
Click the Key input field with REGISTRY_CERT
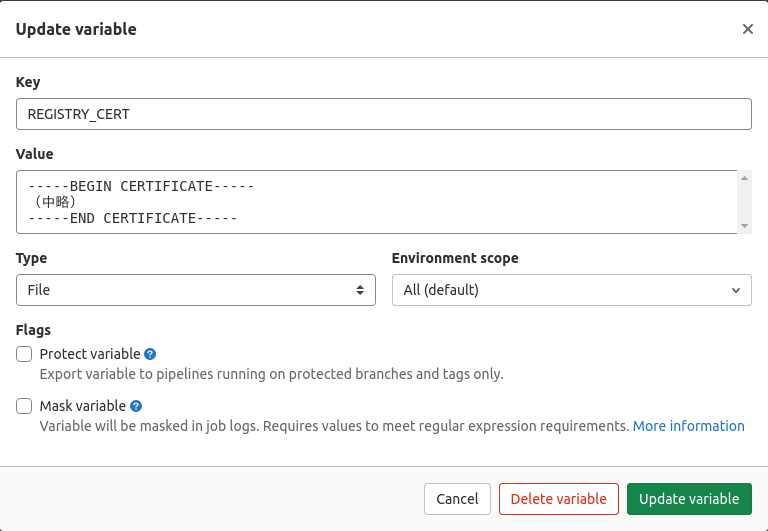click(384, 114)
